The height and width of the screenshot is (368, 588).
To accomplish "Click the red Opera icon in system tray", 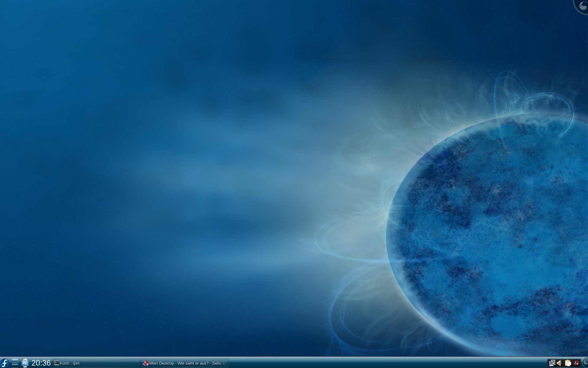I will [x=576, y=363].
